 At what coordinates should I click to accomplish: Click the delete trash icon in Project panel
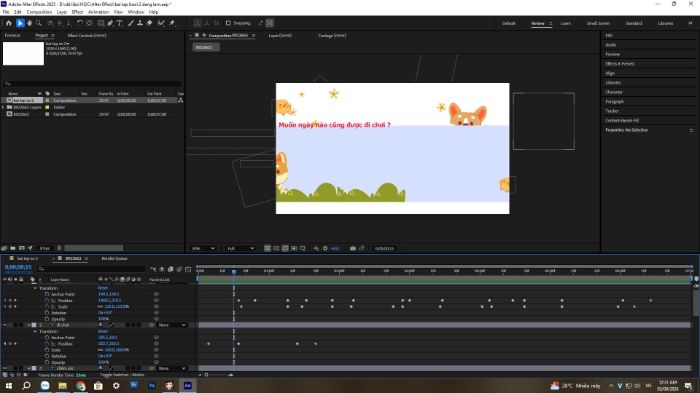59,248
